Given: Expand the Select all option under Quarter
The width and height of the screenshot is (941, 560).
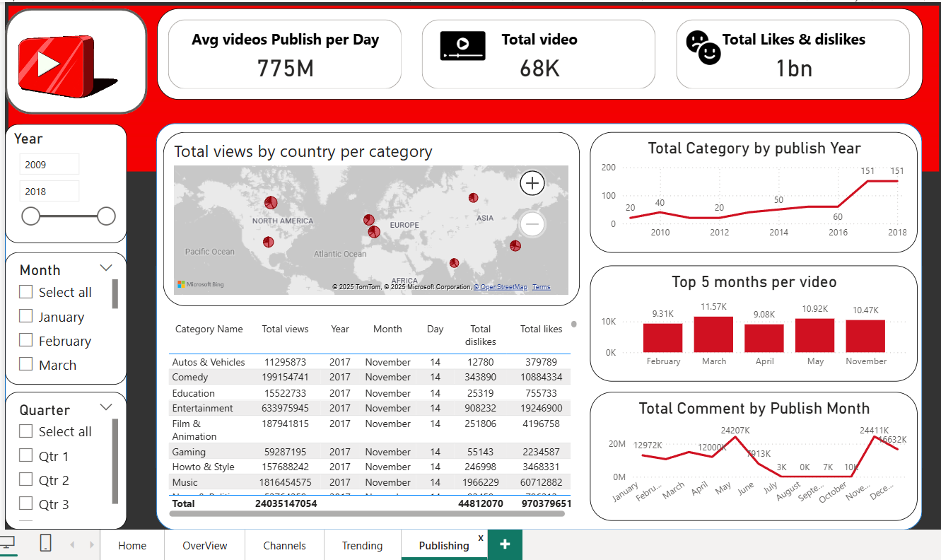Looking at the screenshot, I should [x=25, y=431].
